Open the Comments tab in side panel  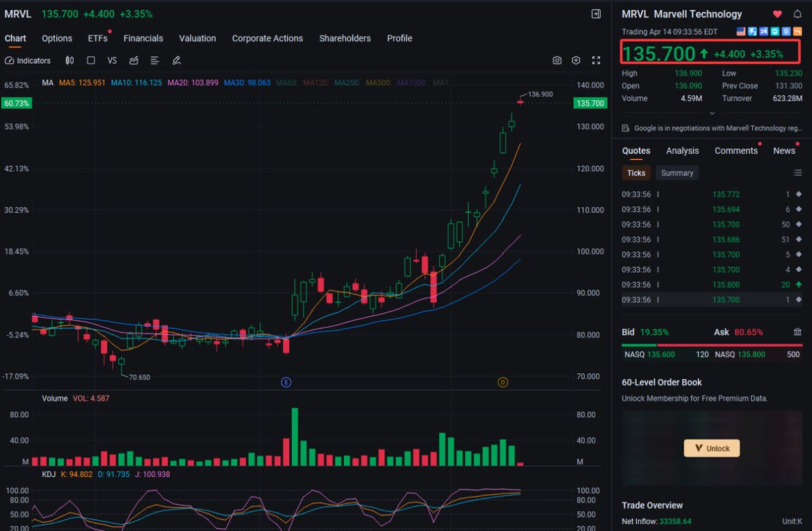(x=736, y=151)
